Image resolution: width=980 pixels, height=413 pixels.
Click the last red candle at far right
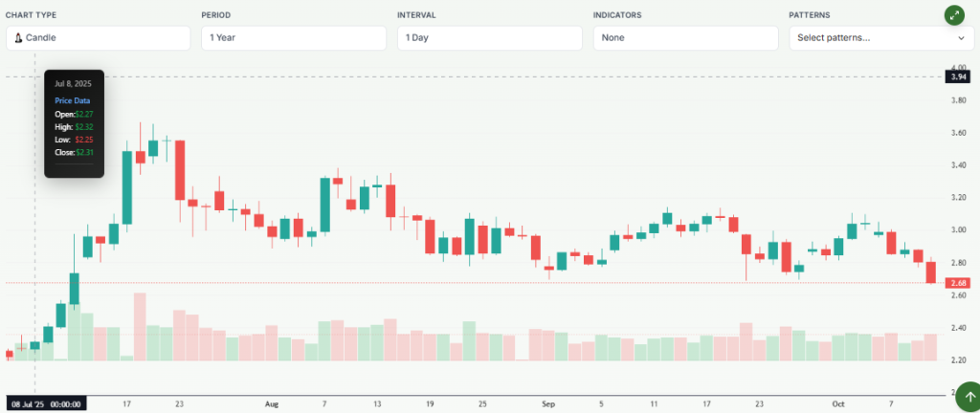931,272
